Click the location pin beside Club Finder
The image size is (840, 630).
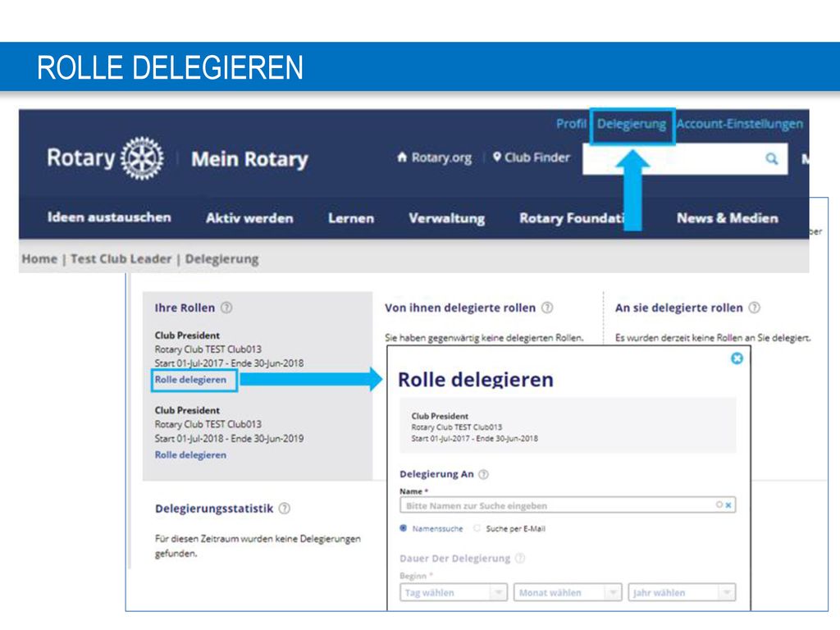pos(497,157)
